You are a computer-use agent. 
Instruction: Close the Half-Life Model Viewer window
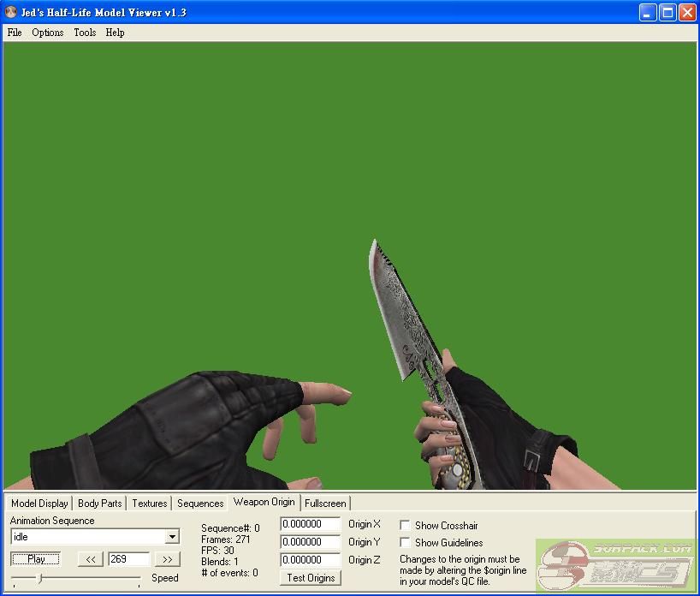tap(687, 12)
